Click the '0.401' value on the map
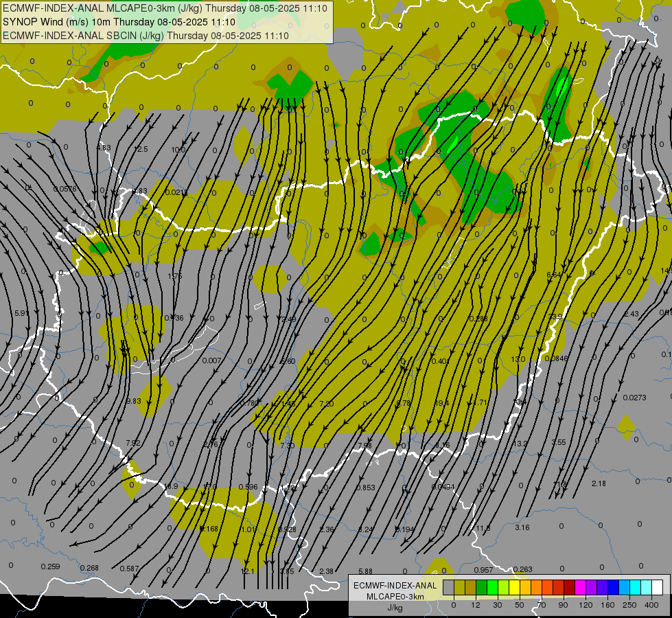This screenshot has height=618, width=672. click(441, 361)
